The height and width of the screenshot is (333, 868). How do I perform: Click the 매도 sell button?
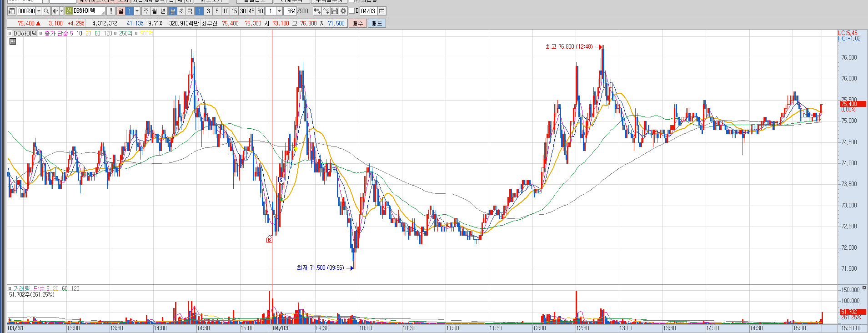coord(377,23)
